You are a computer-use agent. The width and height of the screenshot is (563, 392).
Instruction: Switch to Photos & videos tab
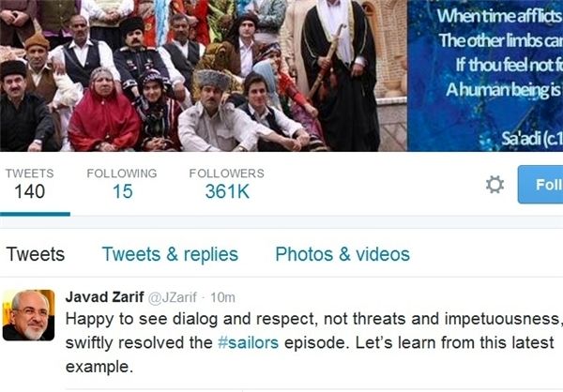(x=342, y=254)
